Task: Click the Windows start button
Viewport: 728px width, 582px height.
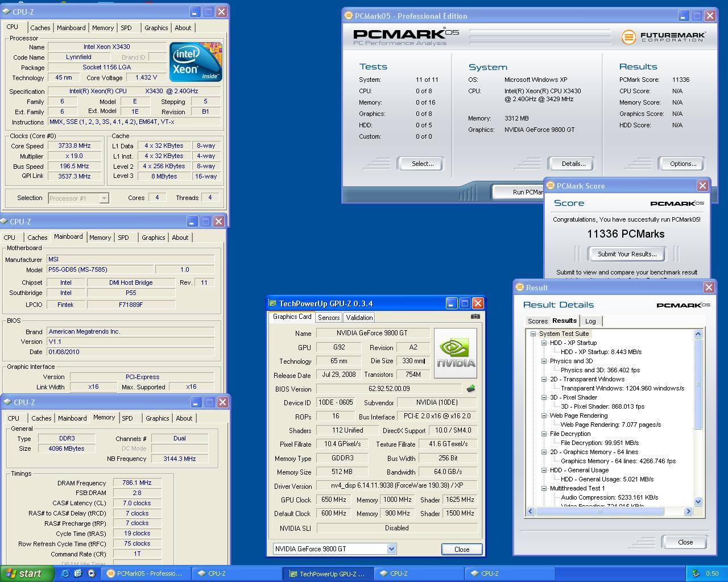Action: [27, 573]
